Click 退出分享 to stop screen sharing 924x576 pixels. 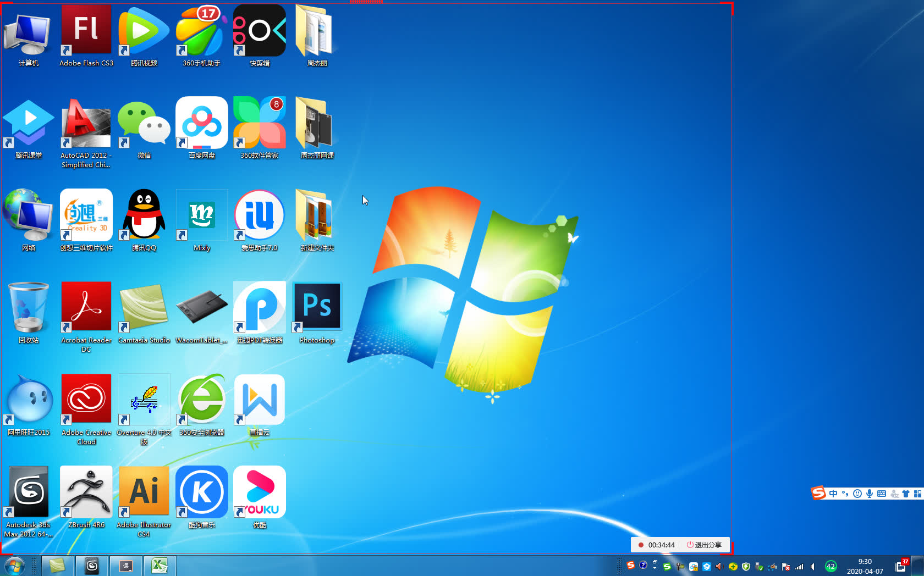click(704, 545)
